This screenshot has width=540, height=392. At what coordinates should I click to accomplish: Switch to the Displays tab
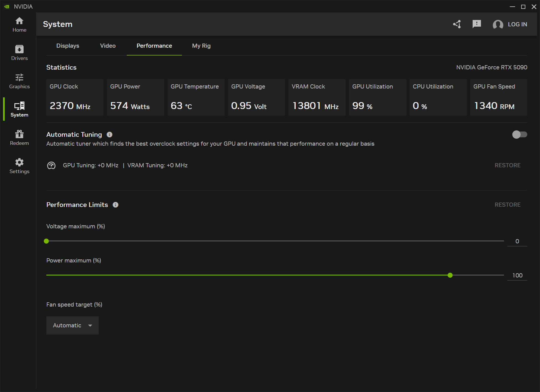68,46
